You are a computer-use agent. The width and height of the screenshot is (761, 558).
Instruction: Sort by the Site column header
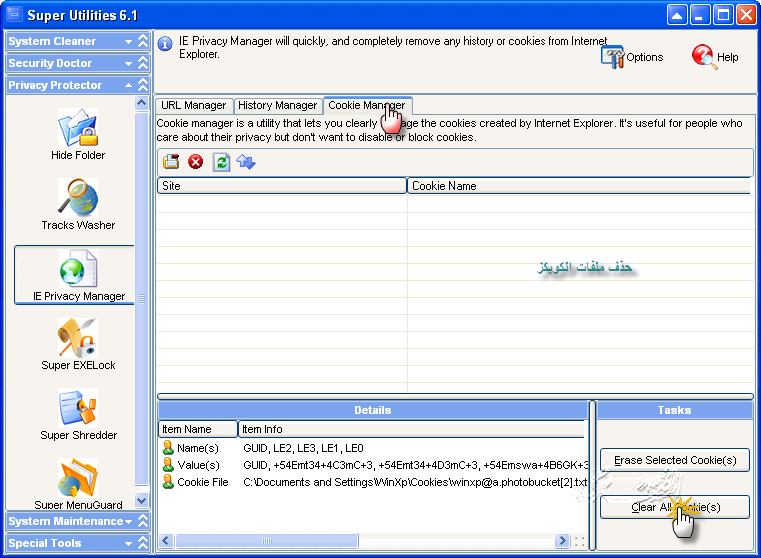coord(281,186)
